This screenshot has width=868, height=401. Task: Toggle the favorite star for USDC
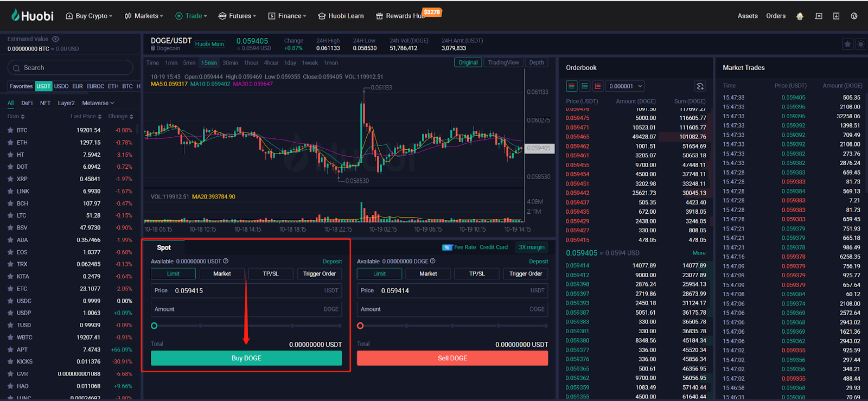pos(10,301)
